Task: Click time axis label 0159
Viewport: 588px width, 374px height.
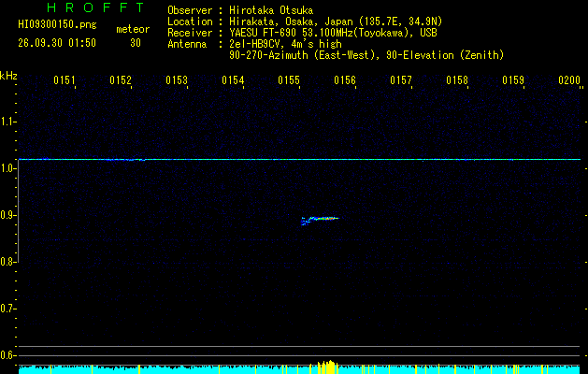Action: click(513, 79)
